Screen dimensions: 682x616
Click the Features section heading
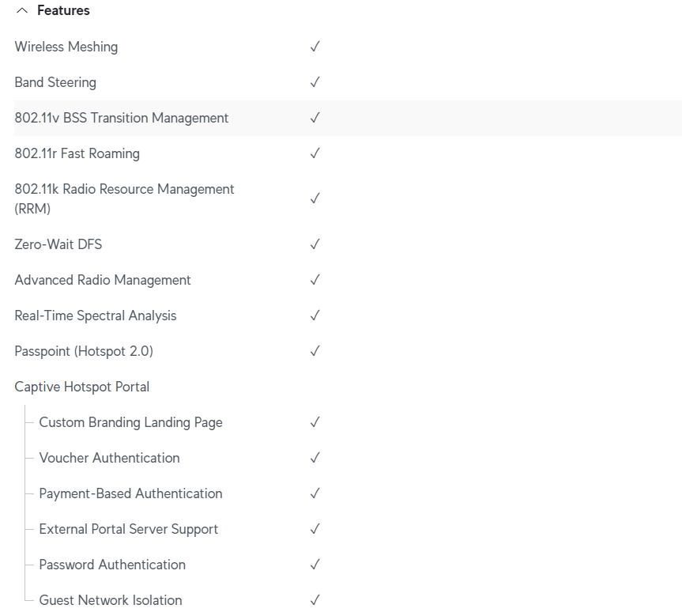click(x=63, y=11)
